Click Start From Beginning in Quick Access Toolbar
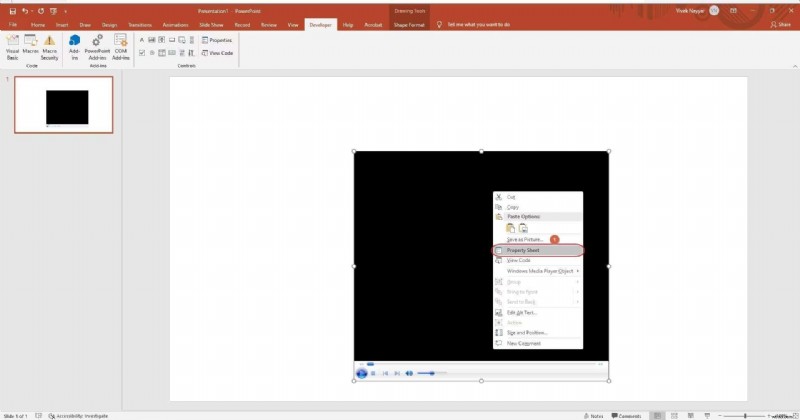 point(54,11)
